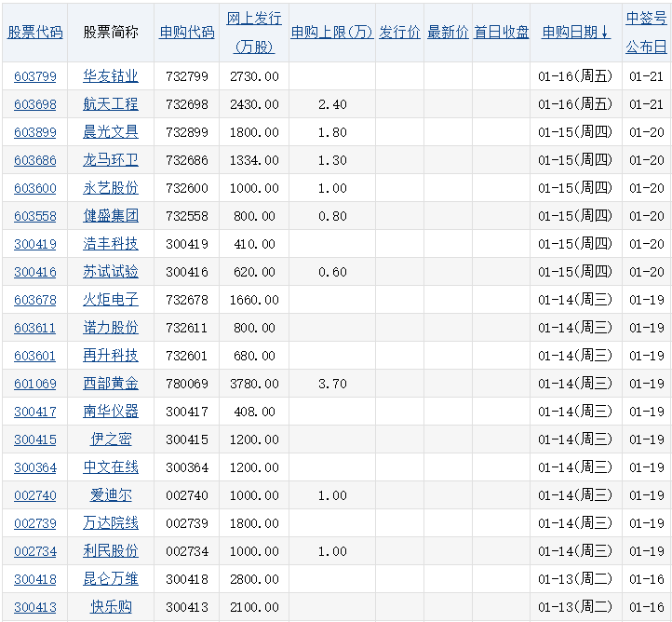
Task: Open 航天工程 stock link
Action: click(x=111, y=104)
